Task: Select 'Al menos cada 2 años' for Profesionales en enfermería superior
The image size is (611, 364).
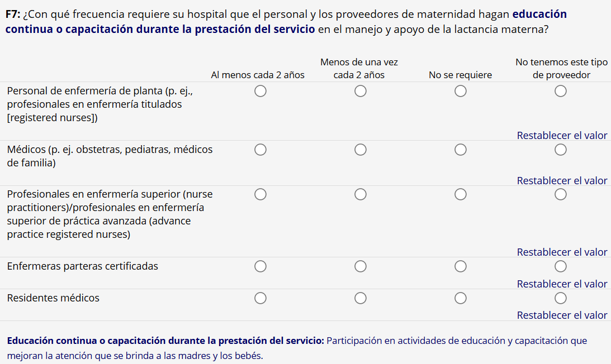Action: (x=260, y=194)
